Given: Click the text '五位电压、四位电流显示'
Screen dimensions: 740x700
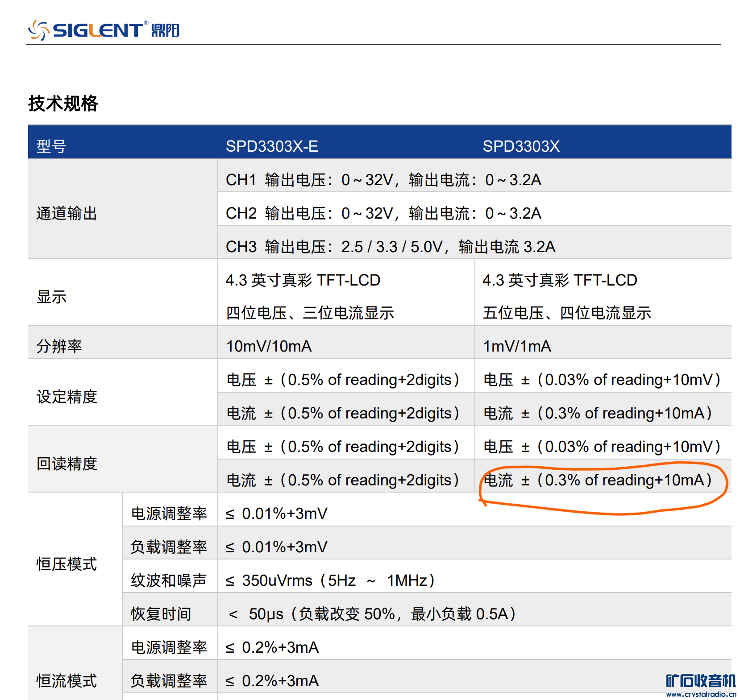Looking at the screenshot, I should 567,313.
